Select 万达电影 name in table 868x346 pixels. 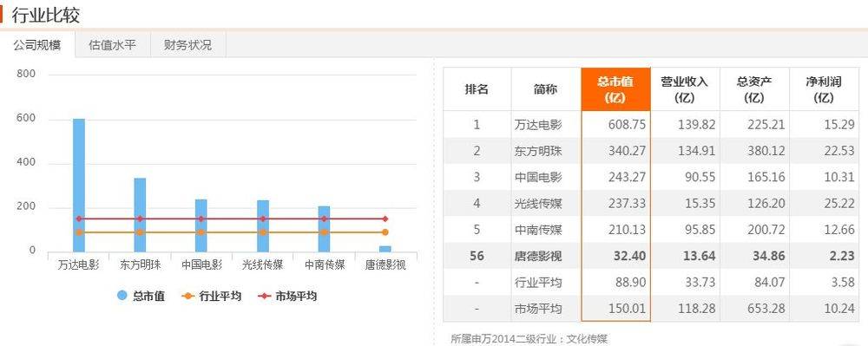(x=537, y=124)
